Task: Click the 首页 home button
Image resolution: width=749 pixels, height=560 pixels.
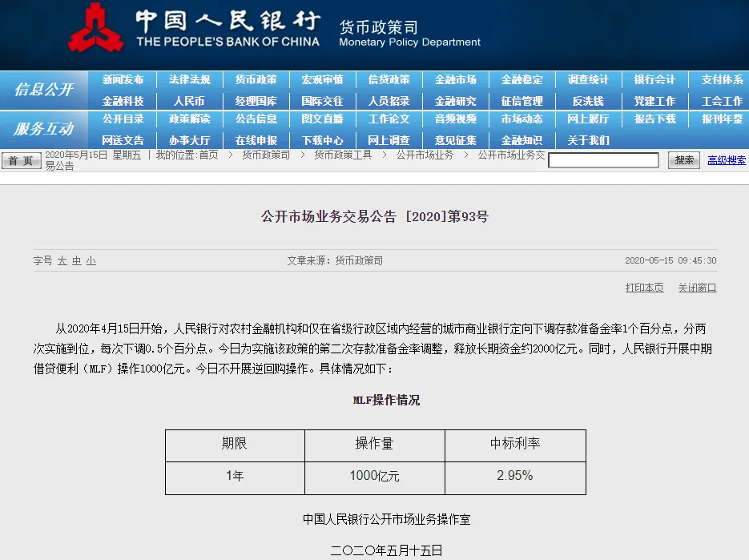Action: click(21, 160)
